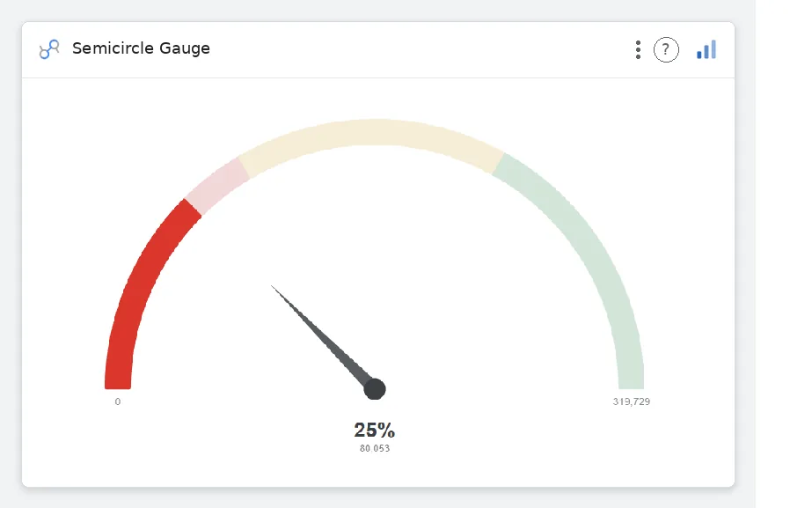The height and width of the screenshot is (508, 812).
Task: Click the 0 minimum label
Action: click(118, 401)
